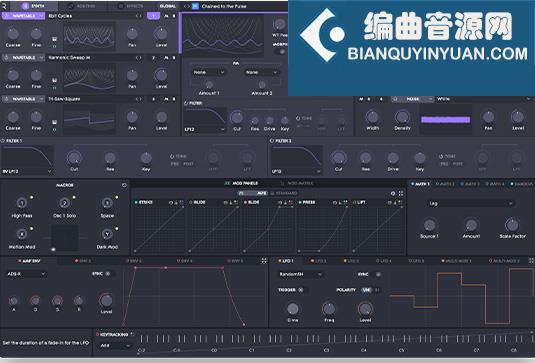
Task: Click wavetable arrows beside Harmonic Sweep
Action: 139,58
